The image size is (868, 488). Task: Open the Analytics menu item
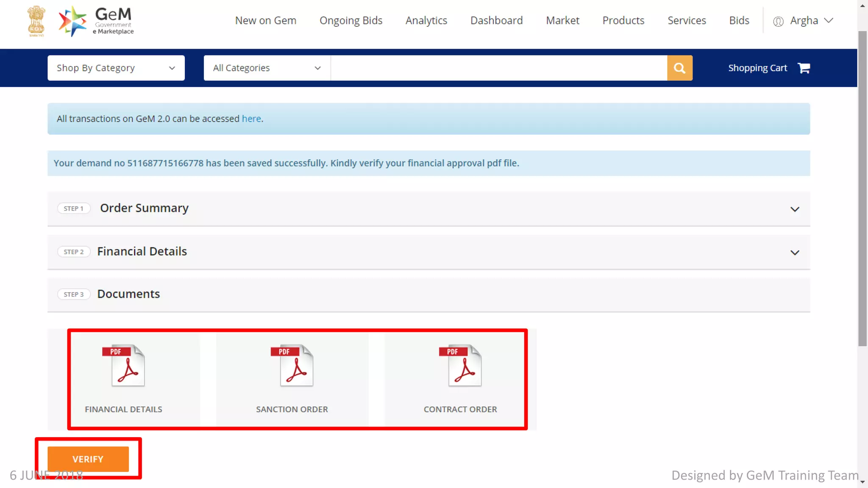coord(426,20)
